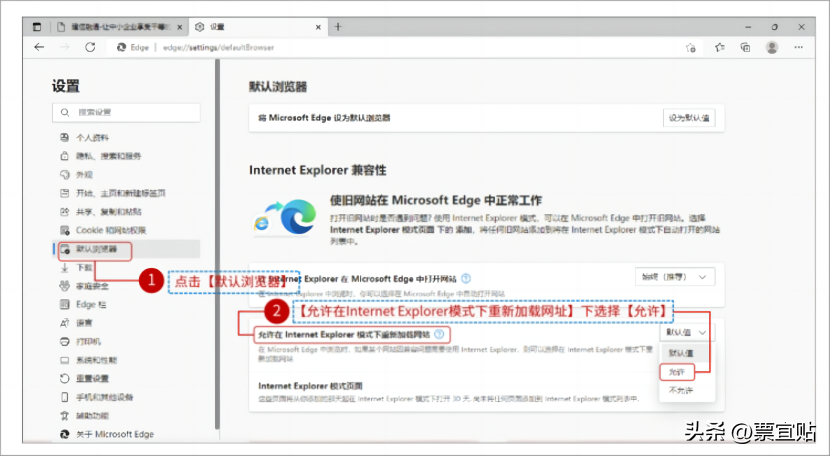Click the Edge site identity icon in address bar
The height and width of the screenshot is (456, 830).
click(121, 48)
